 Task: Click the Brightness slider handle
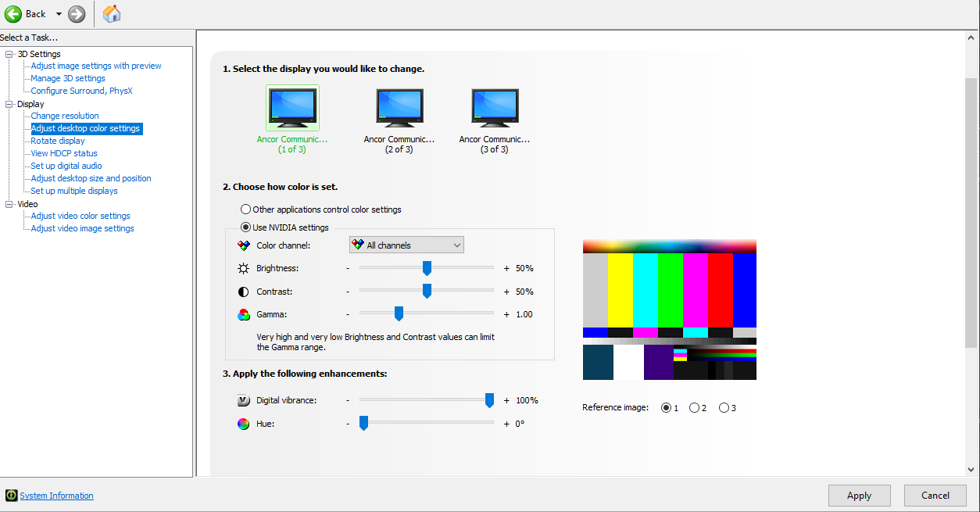pyautogui.click(x=427, y=268)
